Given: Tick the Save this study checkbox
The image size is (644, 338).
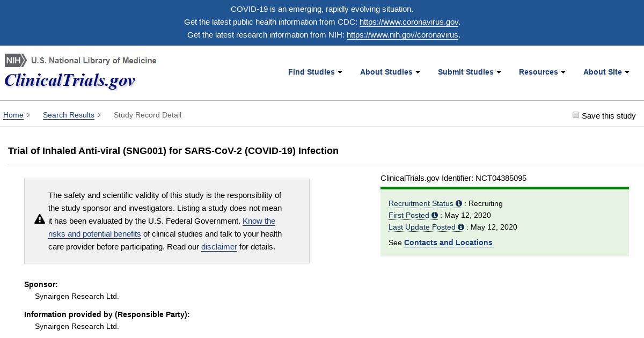Looking at the screenshot, I should (576, 115).
